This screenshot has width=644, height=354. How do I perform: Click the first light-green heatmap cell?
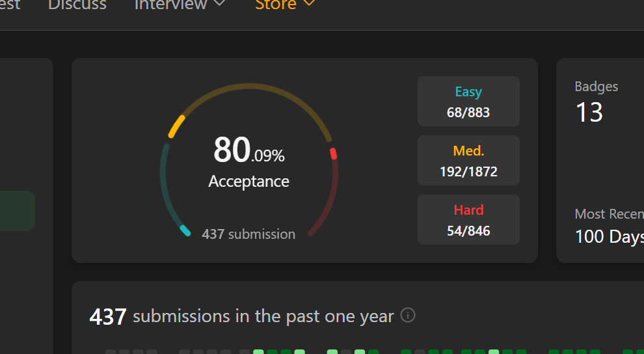click(258, 352)
